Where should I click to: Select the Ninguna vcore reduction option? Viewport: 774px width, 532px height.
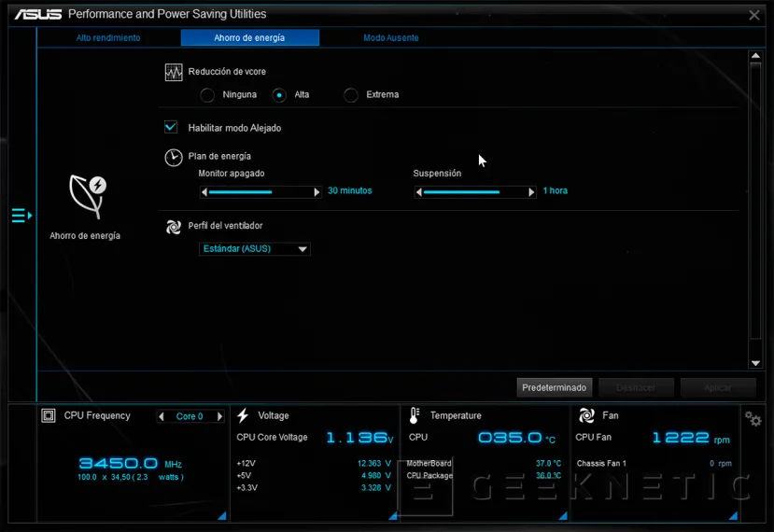tap(207, 95)
